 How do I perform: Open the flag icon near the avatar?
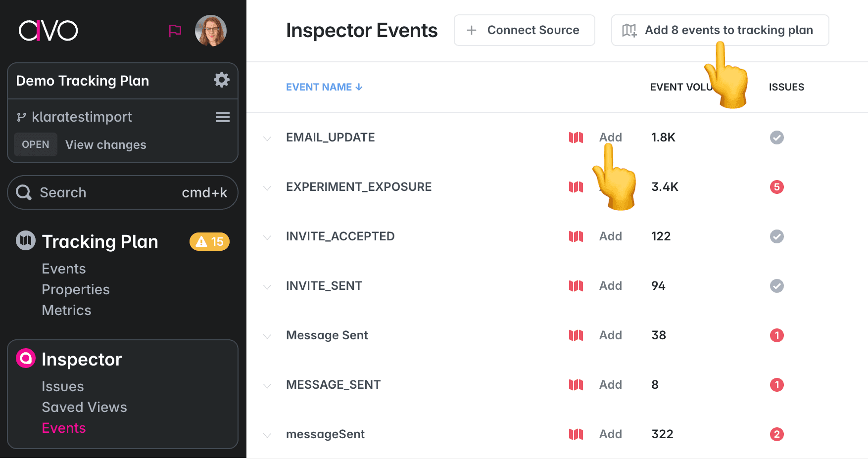(175, 31)
